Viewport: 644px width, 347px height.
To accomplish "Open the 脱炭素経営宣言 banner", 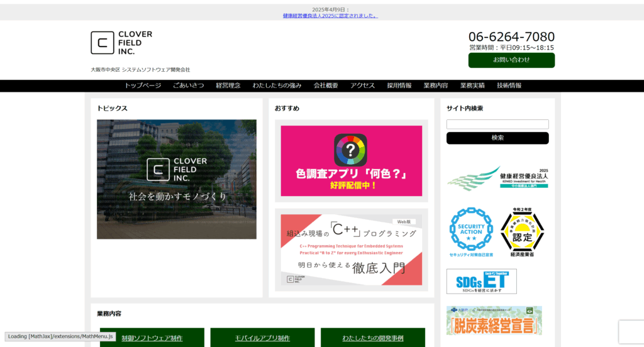I will pos(494,321).
